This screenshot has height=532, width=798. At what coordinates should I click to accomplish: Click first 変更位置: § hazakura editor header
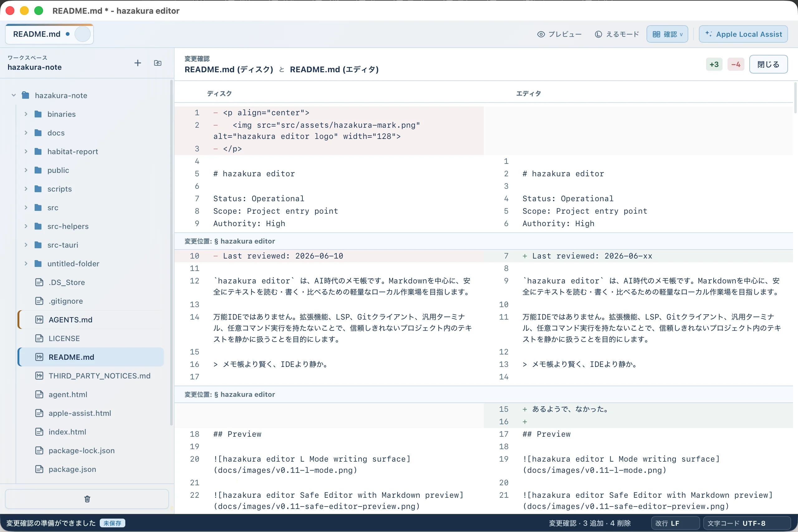point(483,241)
